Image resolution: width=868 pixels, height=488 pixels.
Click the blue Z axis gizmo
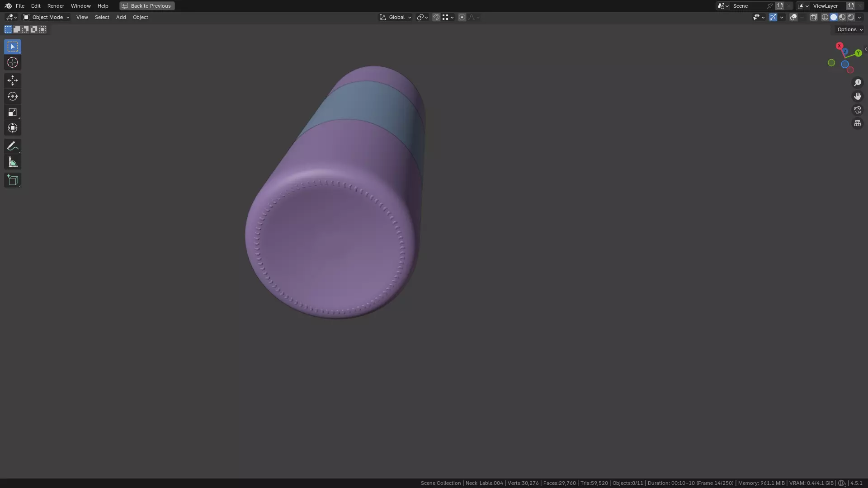tap(844, 52)
